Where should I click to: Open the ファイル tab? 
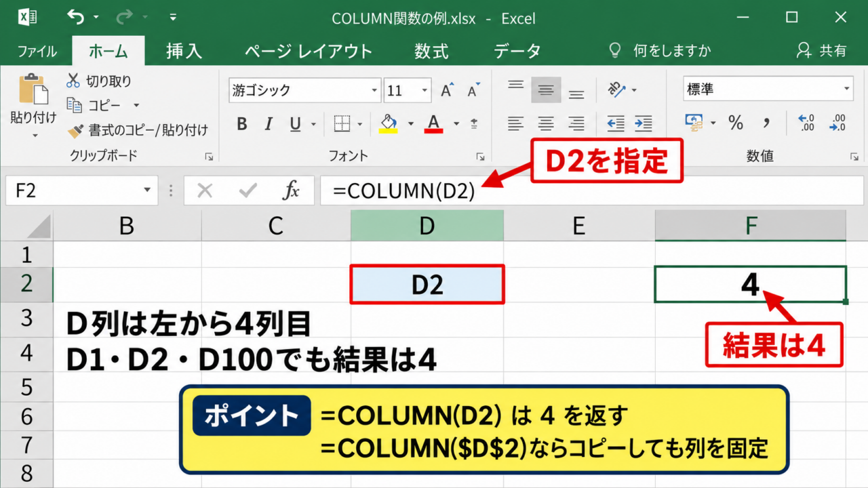point(36,52)
